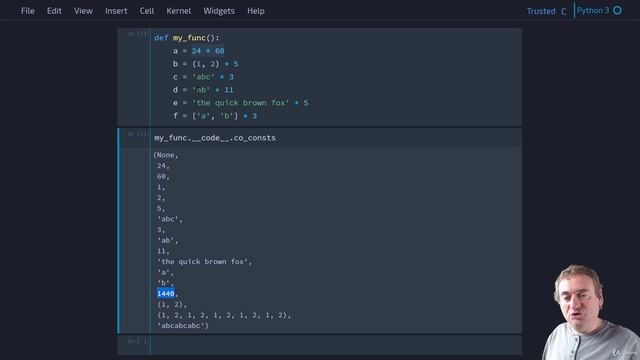Open the Help menu

(256, 11)
